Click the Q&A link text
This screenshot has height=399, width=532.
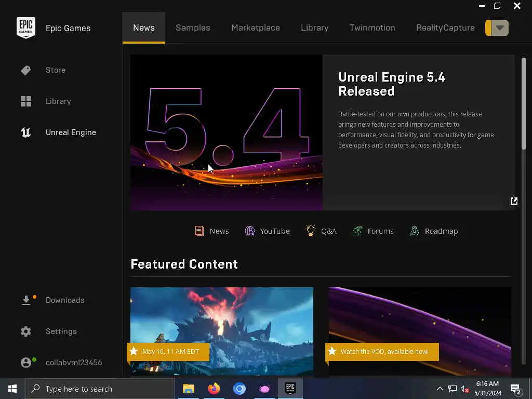(x=329, y=231)
